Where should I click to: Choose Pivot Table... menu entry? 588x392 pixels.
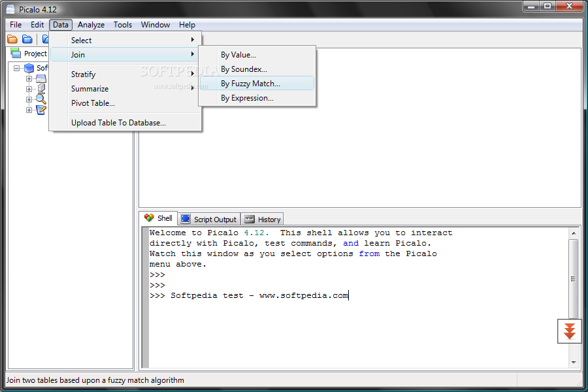[x=125, y=103]
